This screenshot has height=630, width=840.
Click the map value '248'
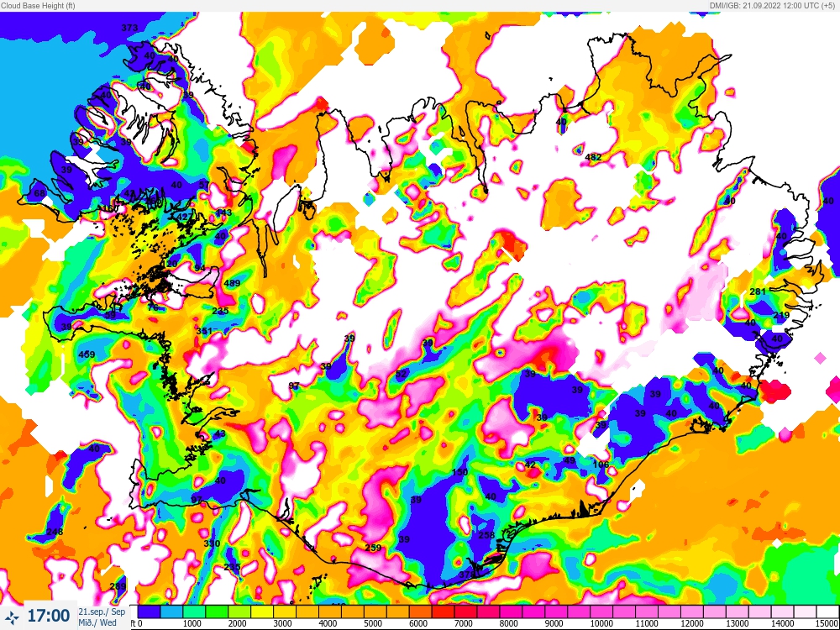pyautogui.click(x=55, y=532)
